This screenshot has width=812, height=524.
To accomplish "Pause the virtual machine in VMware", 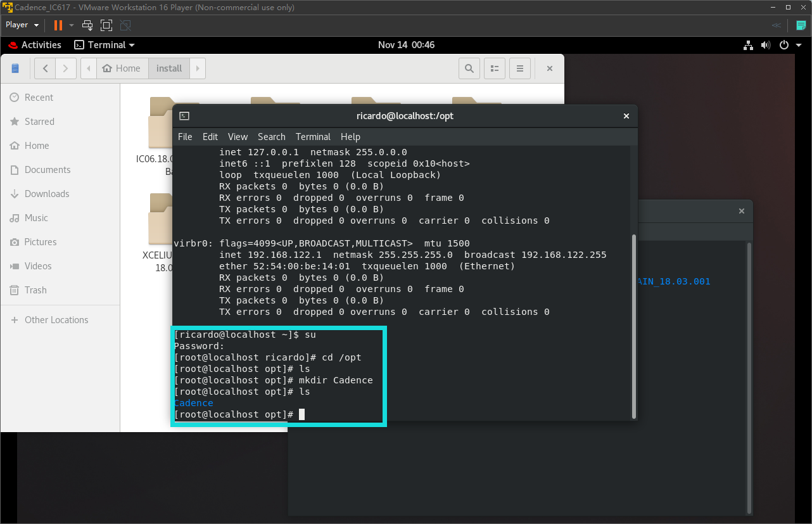I will [x=58, y=25].
